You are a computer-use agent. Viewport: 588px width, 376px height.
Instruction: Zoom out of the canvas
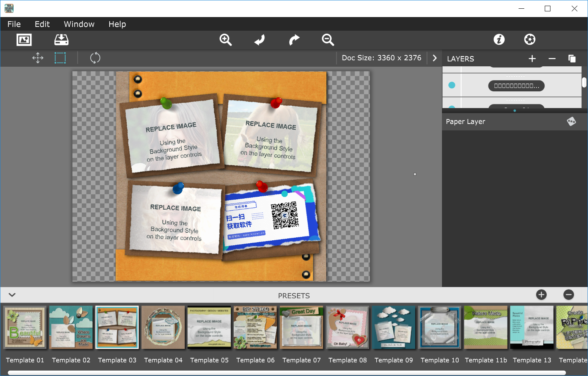pyautogui.click(x=328, y=39)
